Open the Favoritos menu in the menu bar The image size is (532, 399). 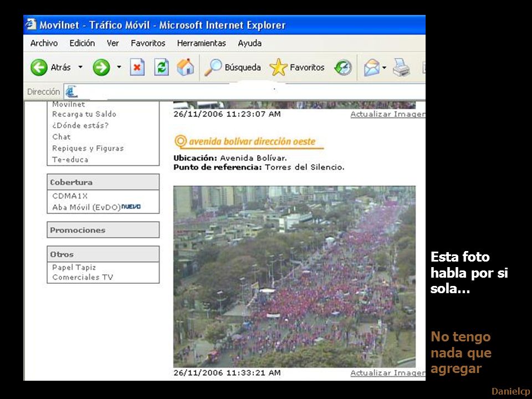pos(148,43)
